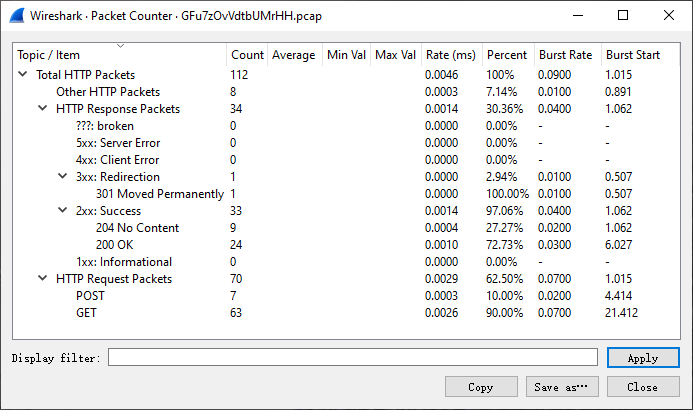Select the Total HTTP Packets label
Viewport: 693px width, 410px height.
[85, 75]
